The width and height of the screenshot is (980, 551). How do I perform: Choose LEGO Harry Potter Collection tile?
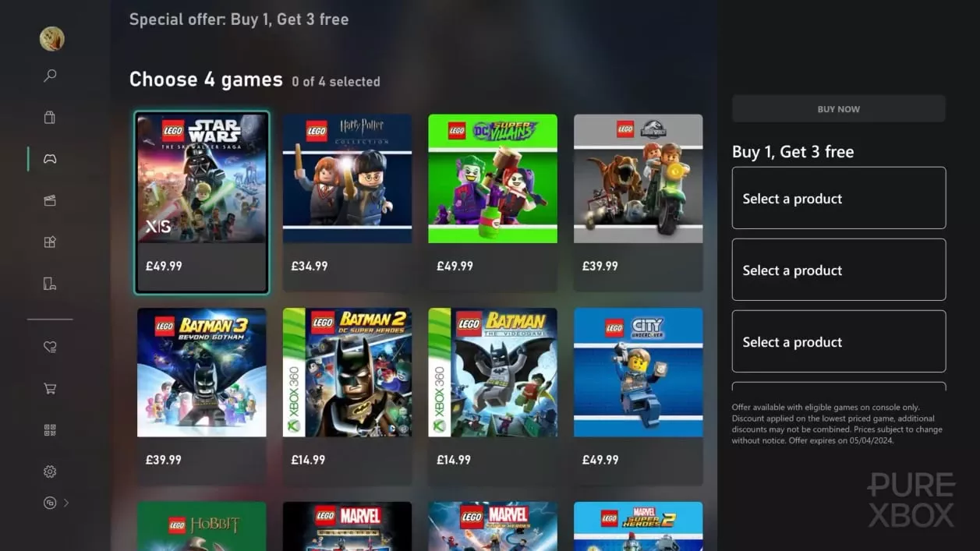tap(347, 203)
